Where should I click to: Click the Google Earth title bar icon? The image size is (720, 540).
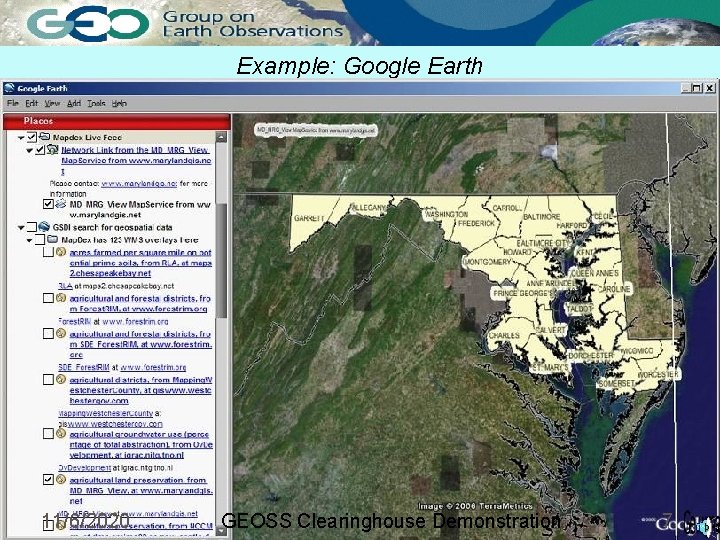(9, 88)
